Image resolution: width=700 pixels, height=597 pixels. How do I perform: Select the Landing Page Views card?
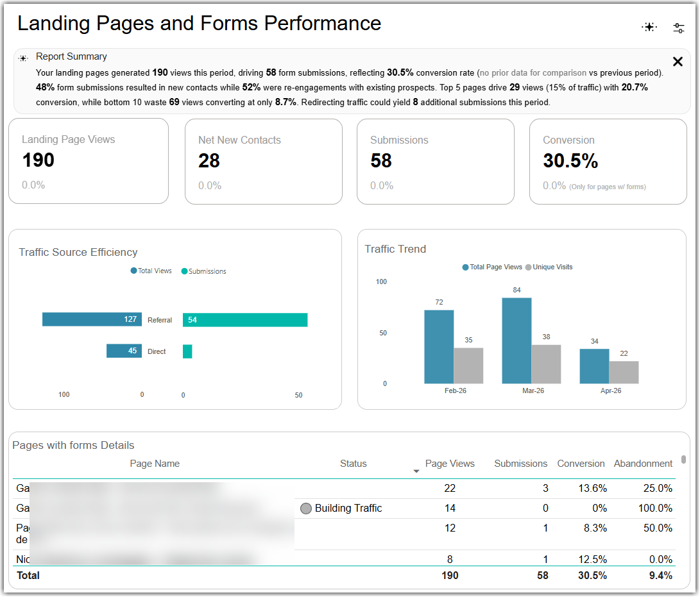point(89,161)
